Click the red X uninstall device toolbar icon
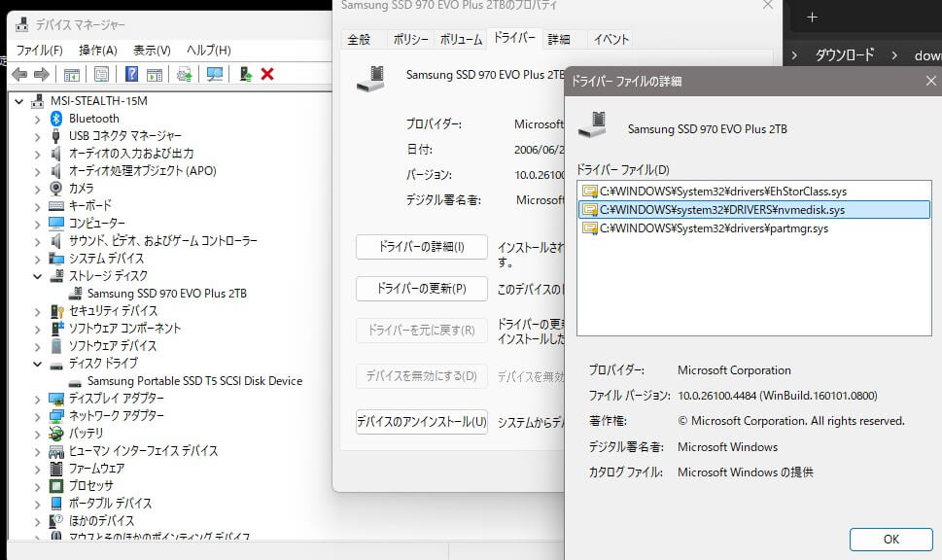 coord(267,75)
